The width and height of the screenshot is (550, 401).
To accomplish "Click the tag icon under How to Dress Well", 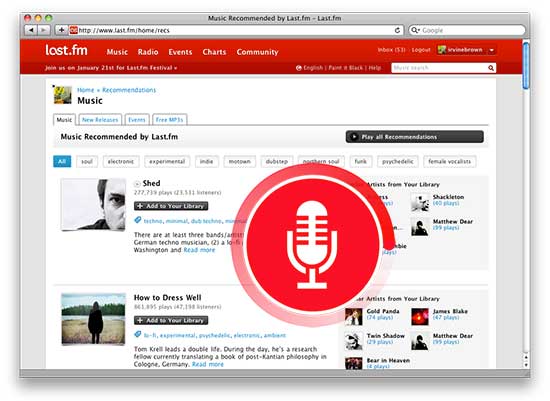I will pos(138,335).
